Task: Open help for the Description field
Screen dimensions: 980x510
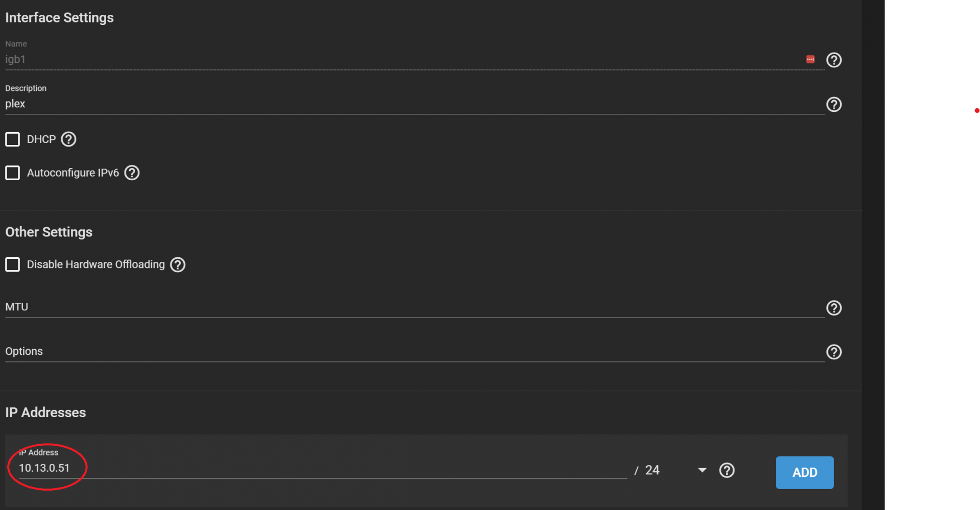Action: [x=834, y=104]
